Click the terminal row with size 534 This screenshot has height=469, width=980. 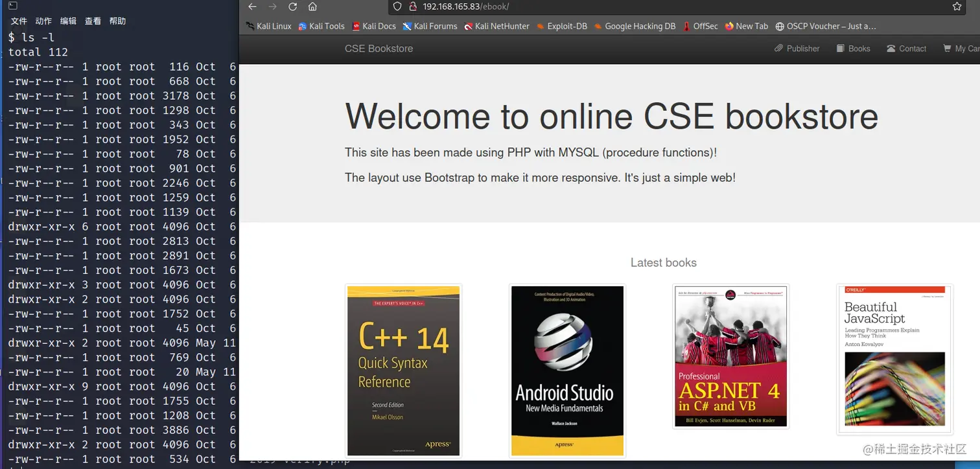click(122, 459)
